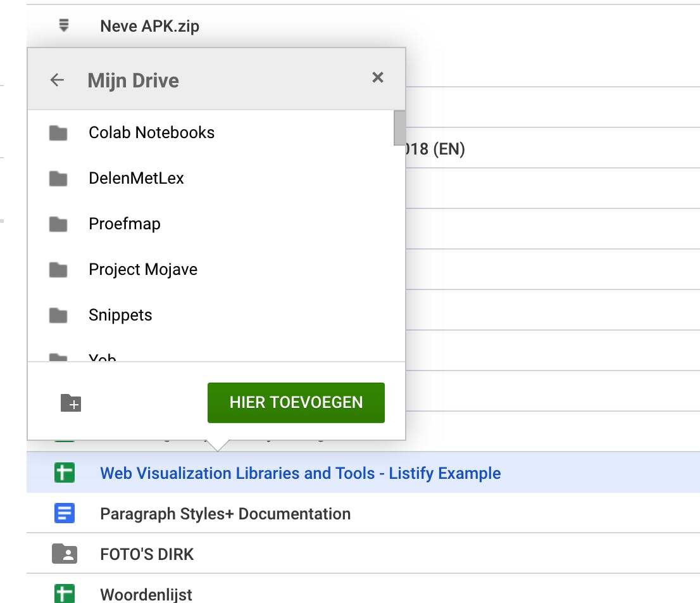
Task: Click the DelenMetLex folder icon
Action: click(58, 179)
